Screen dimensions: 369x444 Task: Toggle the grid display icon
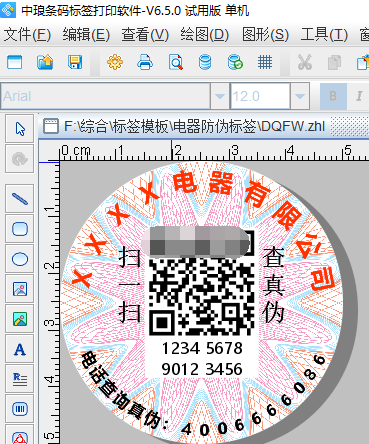(265, 62)
